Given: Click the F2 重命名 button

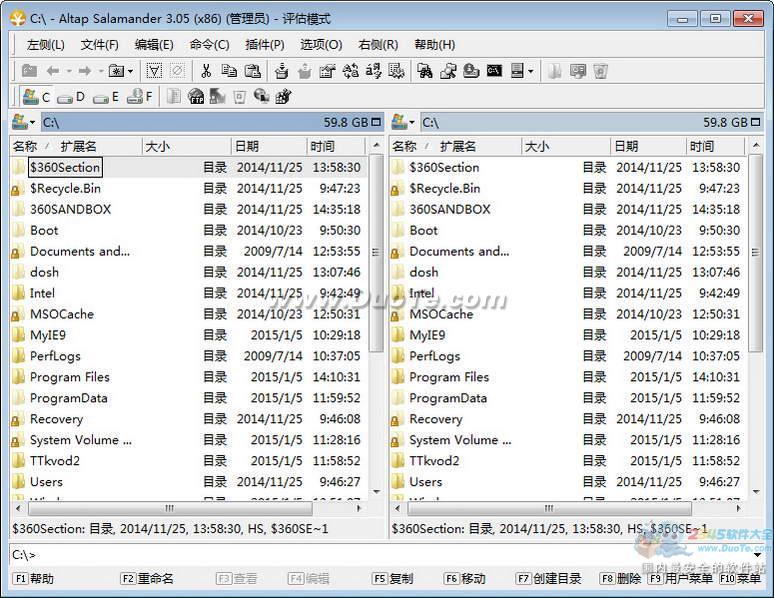Looking at the screenshot, I should [x=147, y=578].
